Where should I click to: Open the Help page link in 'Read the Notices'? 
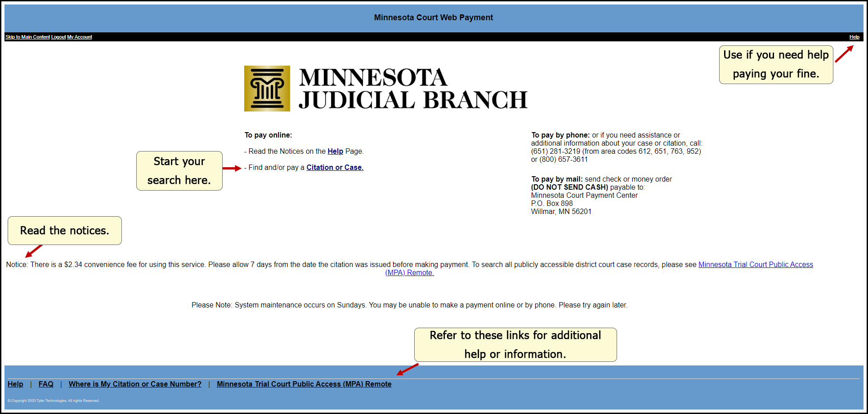point(335,151)
